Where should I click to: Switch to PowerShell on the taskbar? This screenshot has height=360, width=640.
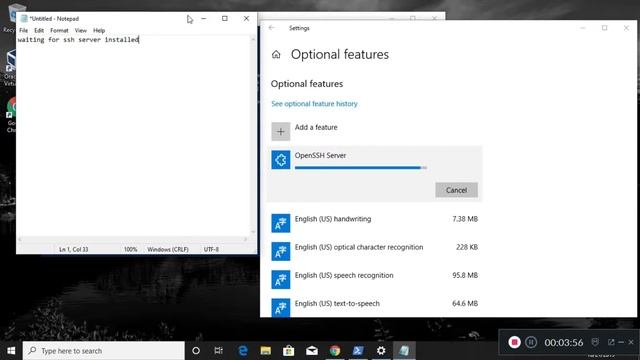[358, 351]
